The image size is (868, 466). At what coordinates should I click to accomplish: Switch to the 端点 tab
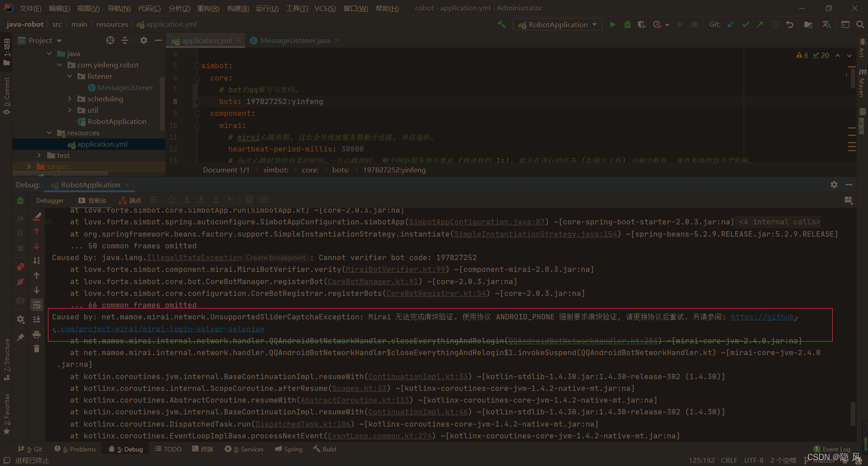[130, 200]
